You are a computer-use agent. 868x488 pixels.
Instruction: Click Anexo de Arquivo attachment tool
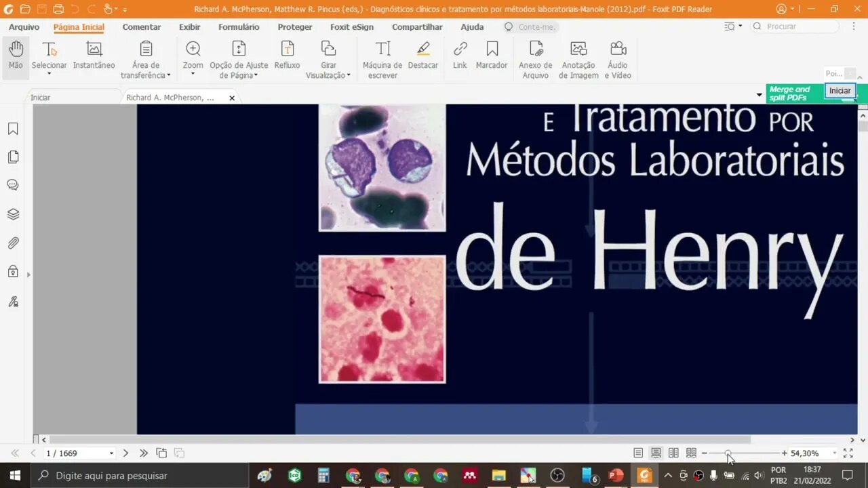(536, 60)
